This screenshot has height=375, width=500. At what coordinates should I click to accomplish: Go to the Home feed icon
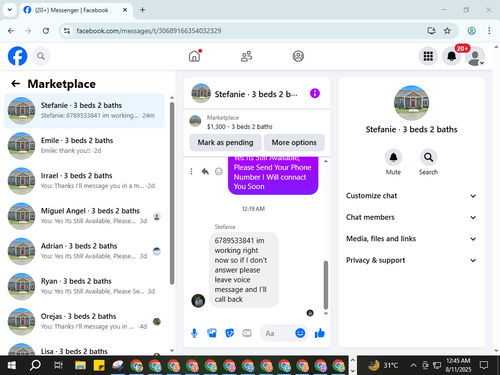(x=195, y=56)
